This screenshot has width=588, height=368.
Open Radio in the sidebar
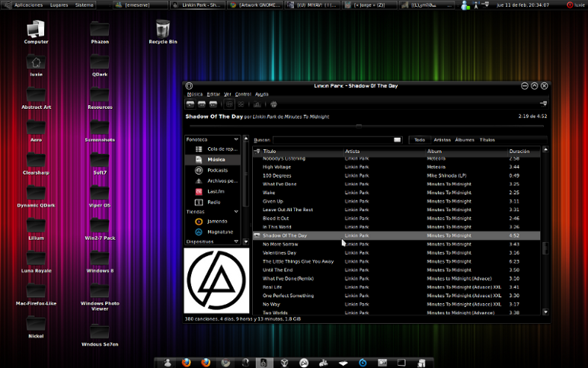[213, 202]
